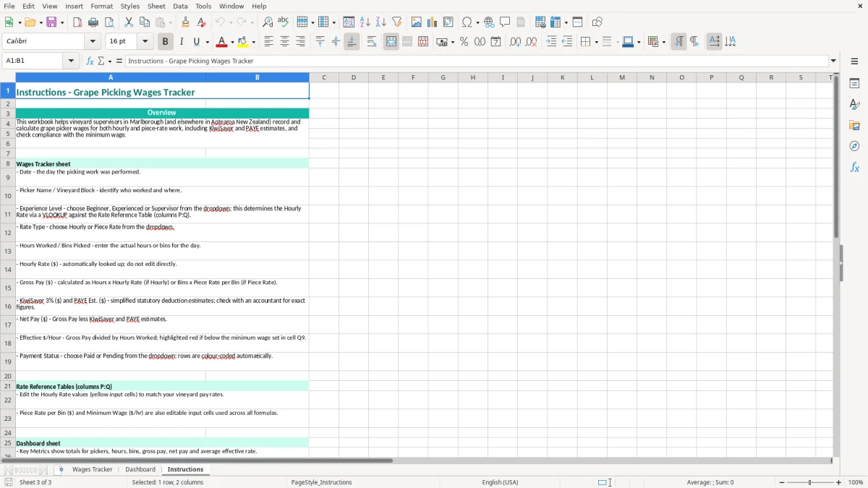
Task: Open the Format menu
Action: click(x=102, y=6)
